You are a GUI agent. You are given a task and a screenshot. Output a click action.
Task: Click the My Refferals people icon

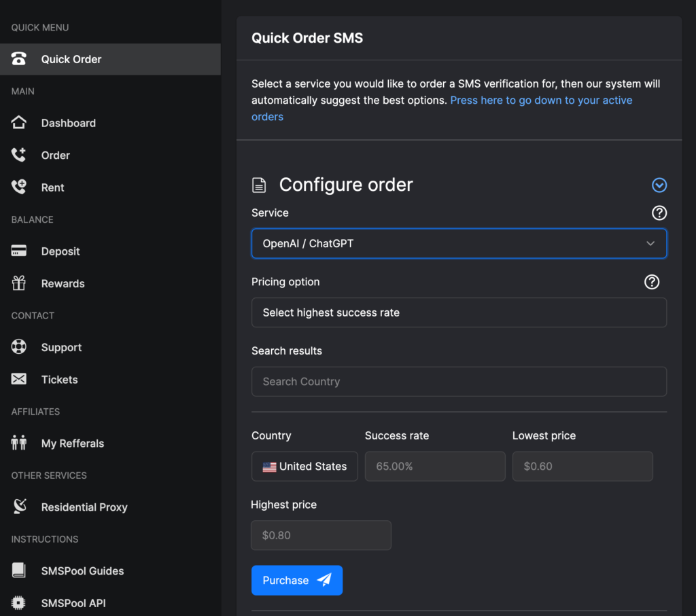[18, 443]
